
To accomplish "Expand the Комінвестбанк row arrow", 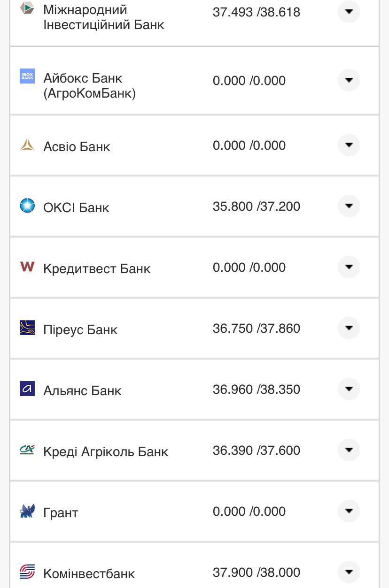I will [x=349, y=572].
